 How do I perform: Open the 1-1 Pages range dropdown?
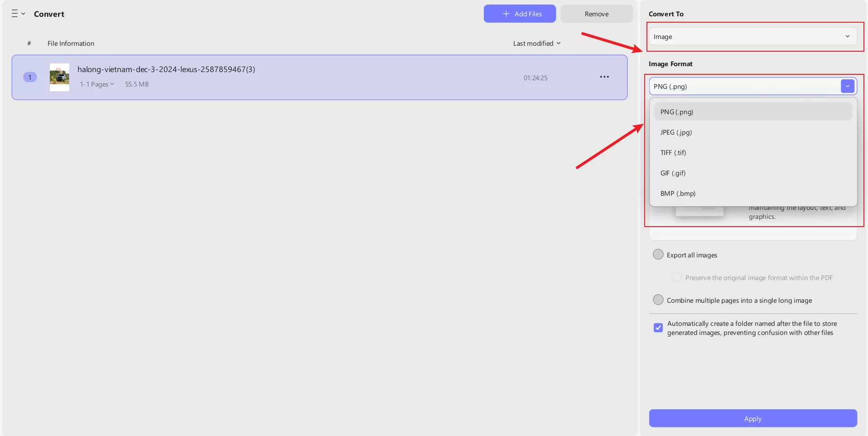[x=97, y=84]
